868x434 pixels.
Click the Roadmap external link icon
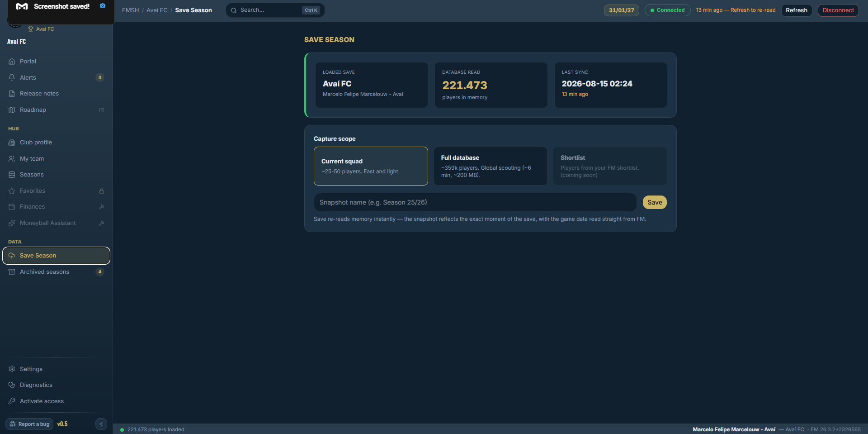(102, 110)
